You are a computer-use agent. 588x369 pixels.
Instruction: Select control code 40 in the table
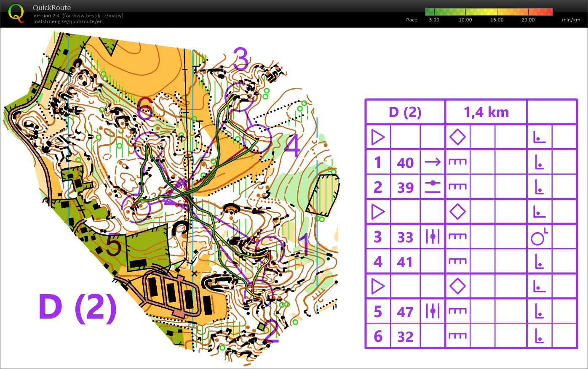[405, 163]
